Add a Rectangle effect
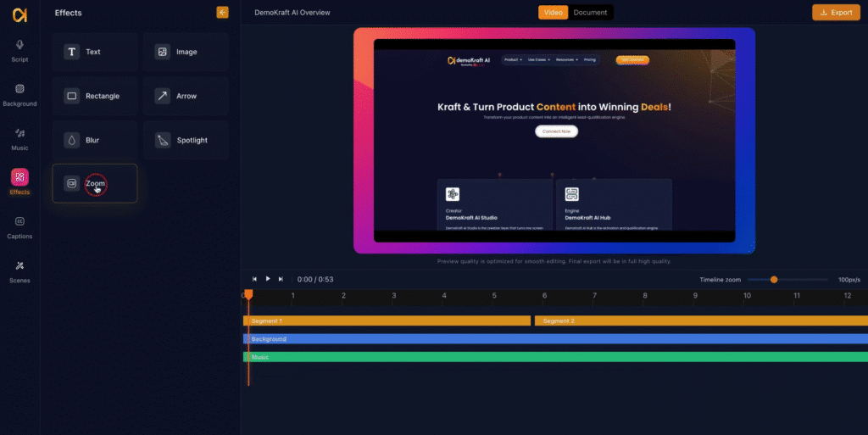 [x=95, y=96]
